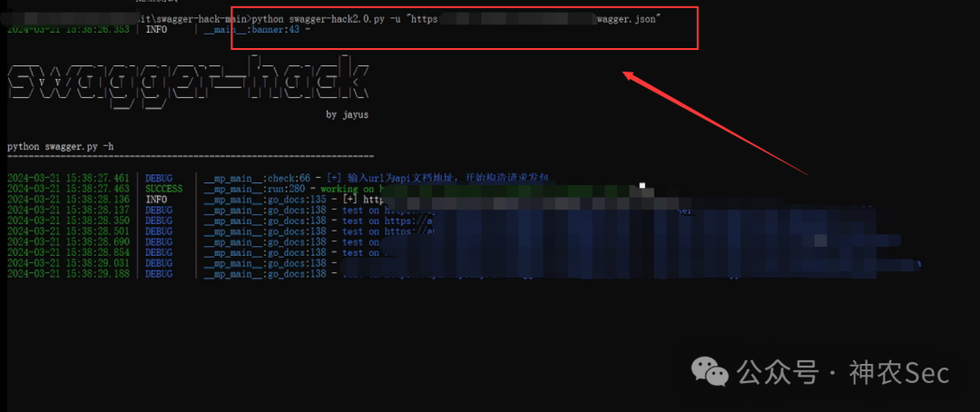Click the timestamp '15:38:28.690'
980x412 pixels.
point(98,242)
